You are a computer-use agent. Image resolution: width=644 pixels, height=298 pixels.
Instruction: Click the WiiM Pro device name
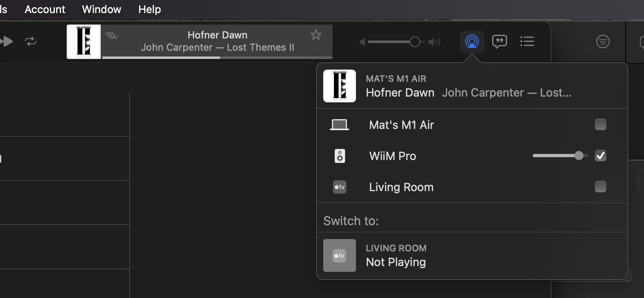point(392,156)
